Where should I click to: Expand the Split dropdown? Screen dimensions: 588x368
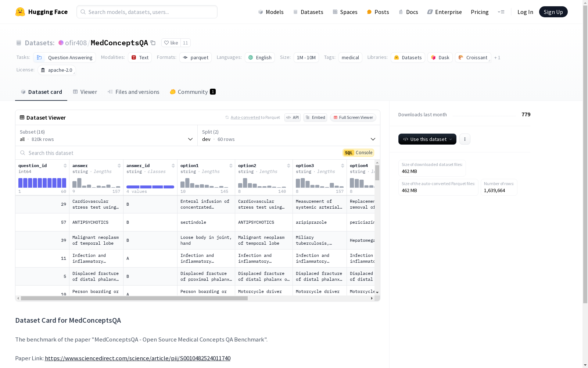(289, 135)
